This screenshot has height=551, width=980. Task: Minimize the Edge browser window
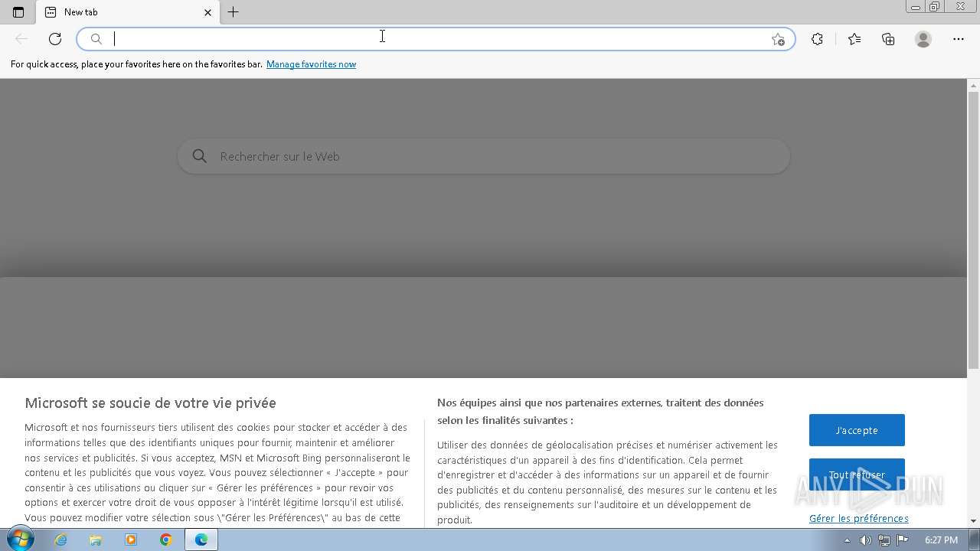point(915,7)
